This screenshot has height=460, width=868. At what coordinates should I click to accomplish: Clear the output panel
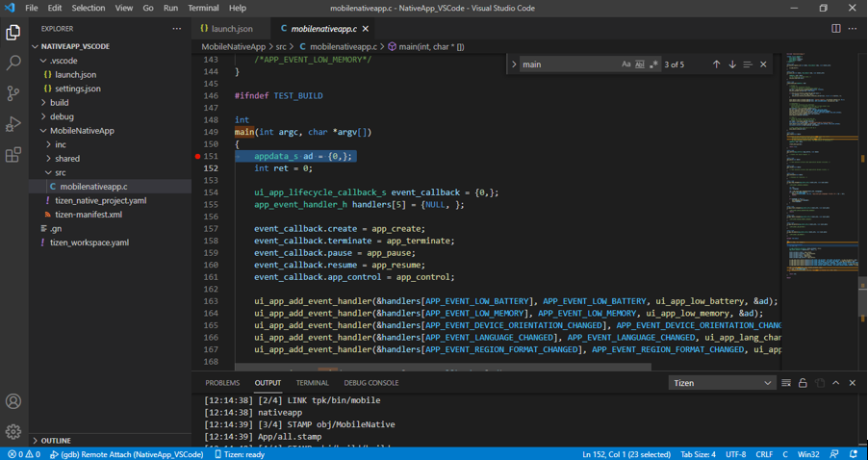pos(786,383)
